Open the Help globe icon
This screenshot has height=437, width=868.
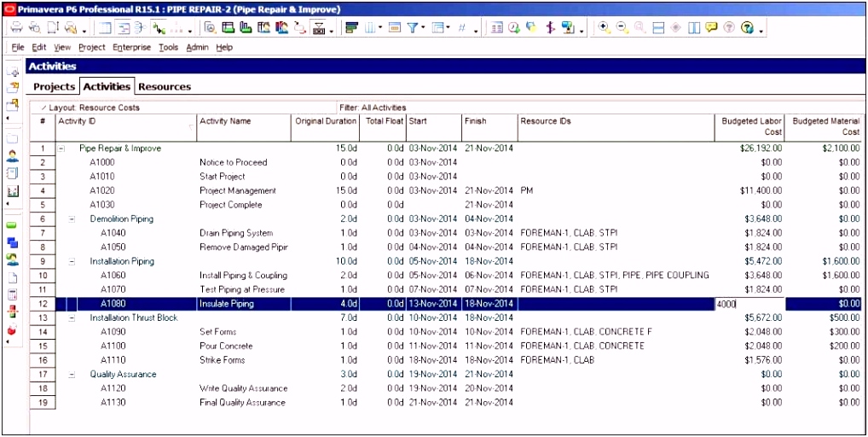[x=747, y=27]
